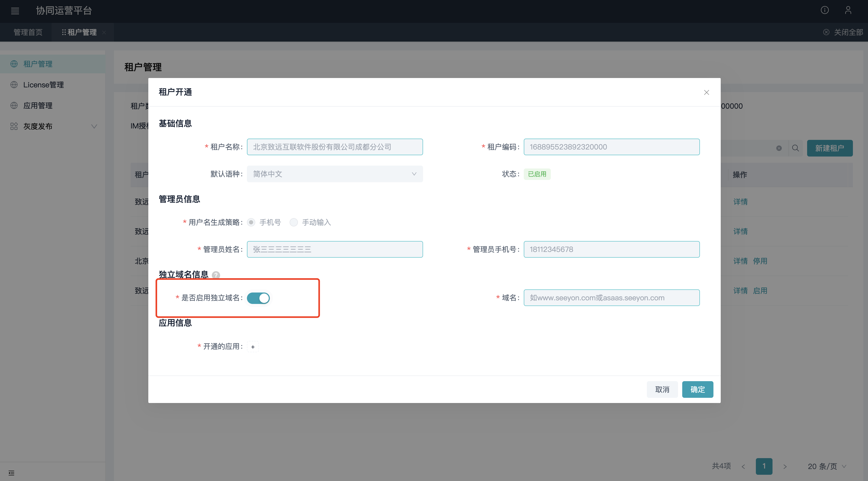This screenshot has width=868, height=481.
Task: Click the help icon beside 独立域名信息
Action: point(216,275)
